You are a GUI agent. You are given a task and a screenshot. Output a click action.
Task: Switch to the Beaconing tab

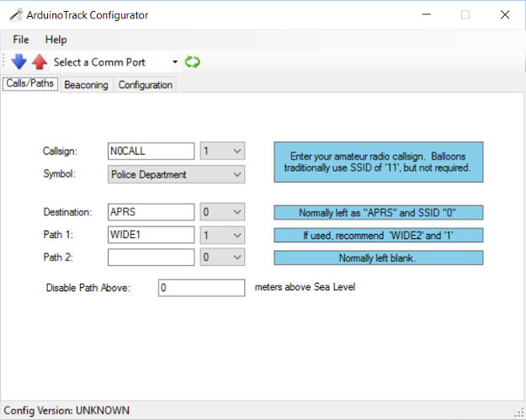point(86,85)
